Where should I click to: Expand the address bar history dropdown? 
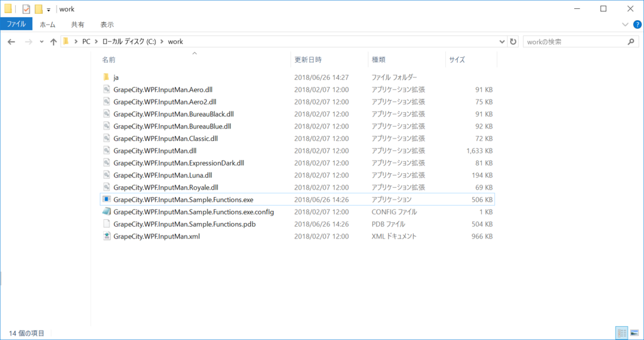click(502, 42)
